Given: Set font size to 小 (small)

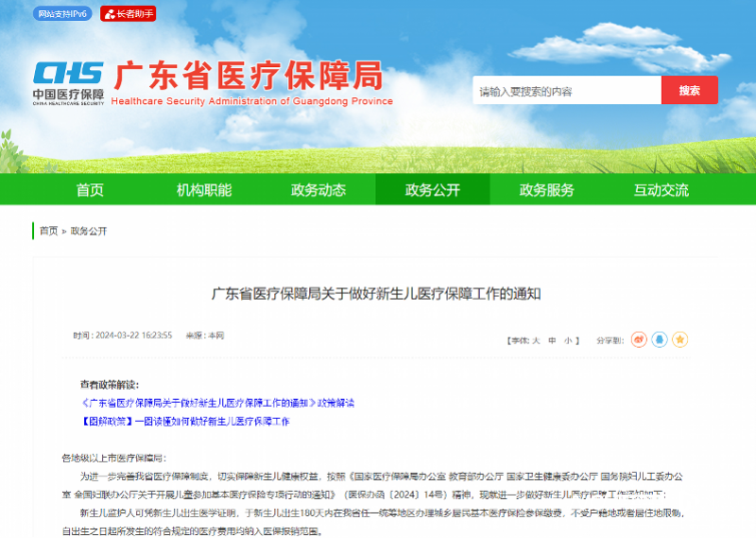Looking at the screenshot, I should (x=568, y=340).
